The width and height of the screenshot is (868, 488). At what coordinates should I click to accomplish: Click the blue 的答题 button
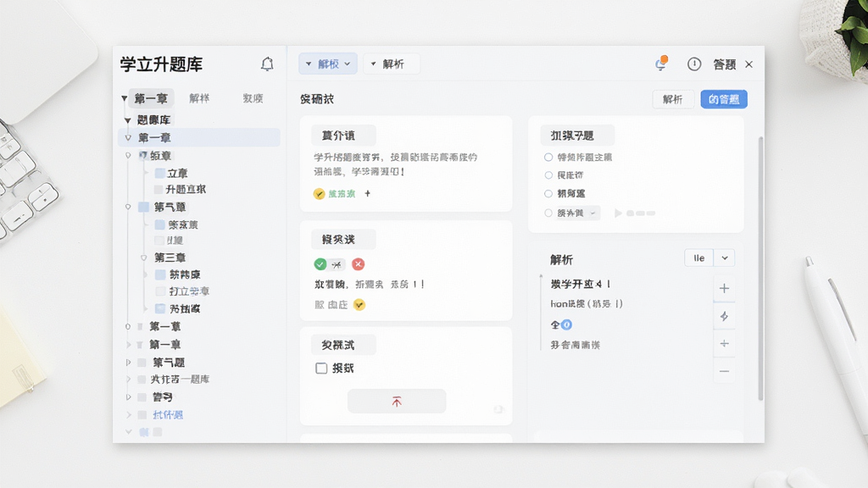[x=724, y=99]
